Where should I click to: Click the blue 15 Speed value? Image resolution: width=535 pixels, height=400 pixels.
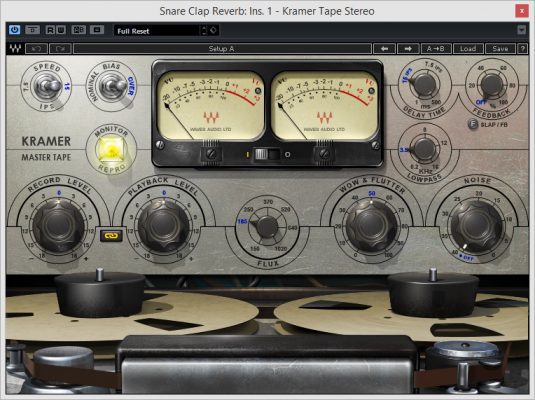click(x=67, y=86)
